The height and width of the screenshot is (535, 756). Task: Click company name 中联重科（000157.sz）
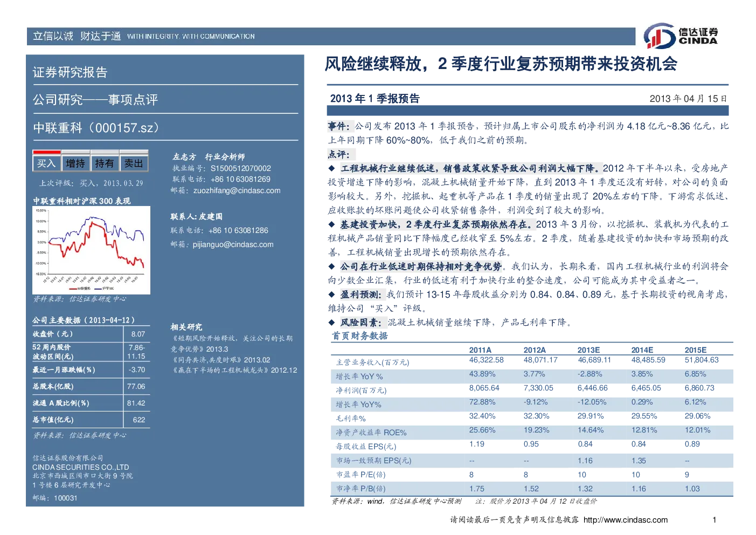point(97,128)
